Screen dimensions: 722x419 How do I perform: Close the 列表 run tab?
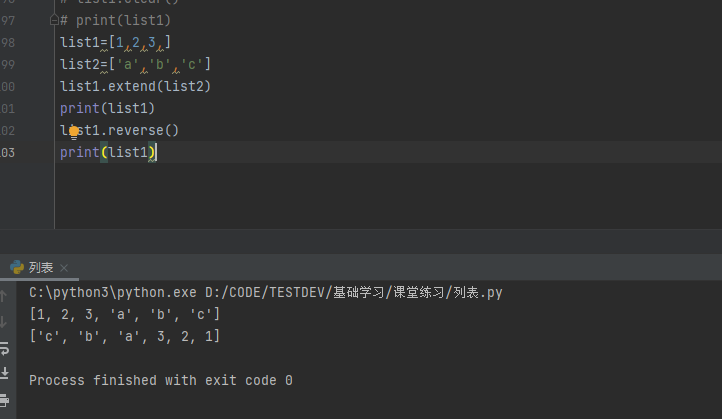65,268
